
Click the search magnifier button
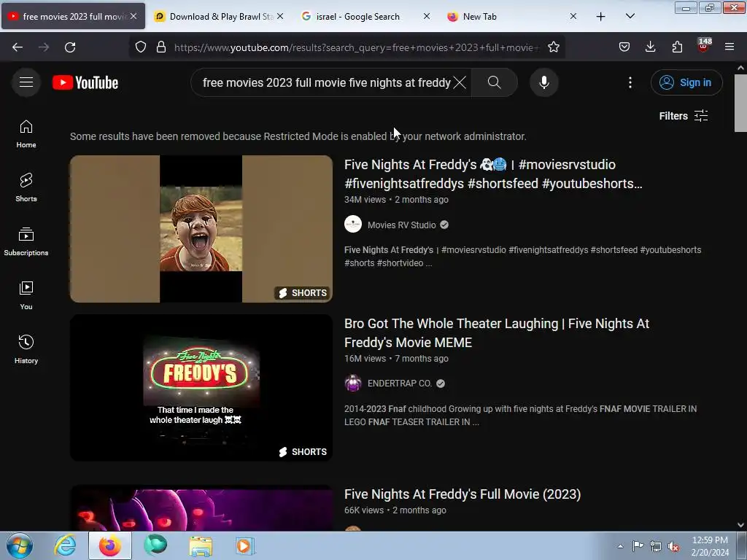[x=494, y=82]
